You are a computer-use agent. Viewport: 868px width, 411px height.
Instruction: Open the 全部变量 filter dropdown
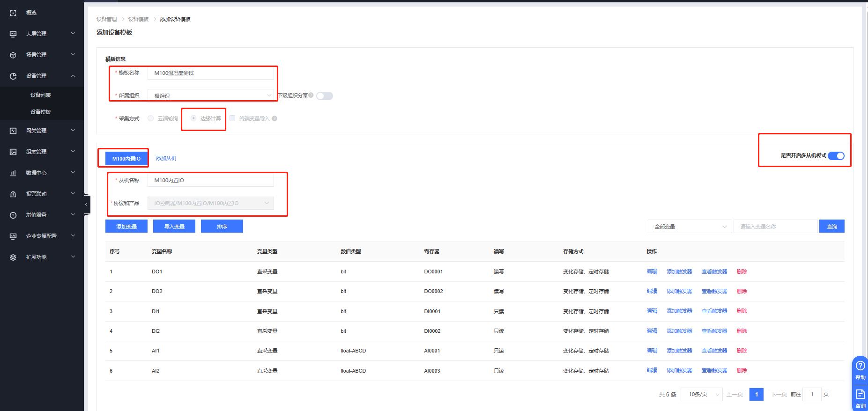[x=690, y=227]
